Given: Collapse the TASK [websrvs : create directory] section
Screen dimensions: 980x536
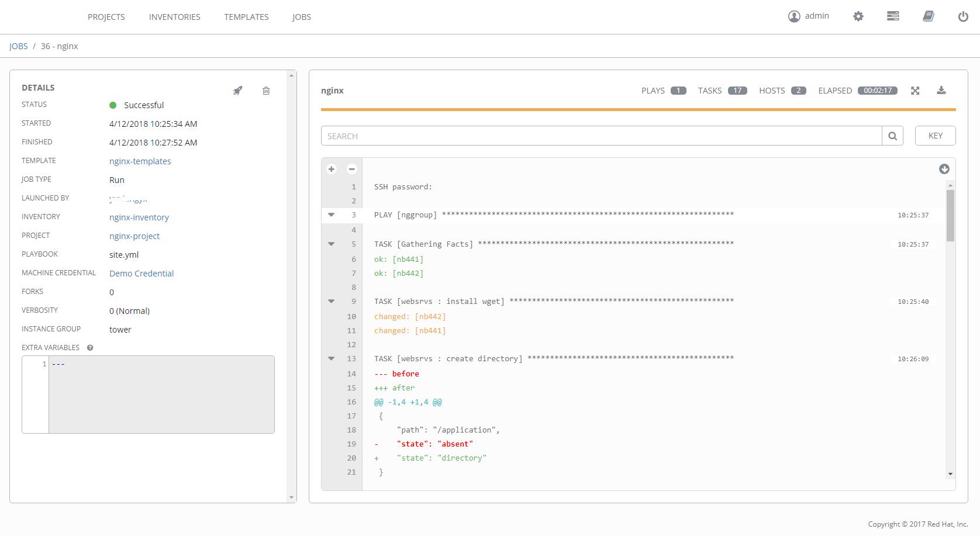Looking at the screenshot, I should point(331,358).
